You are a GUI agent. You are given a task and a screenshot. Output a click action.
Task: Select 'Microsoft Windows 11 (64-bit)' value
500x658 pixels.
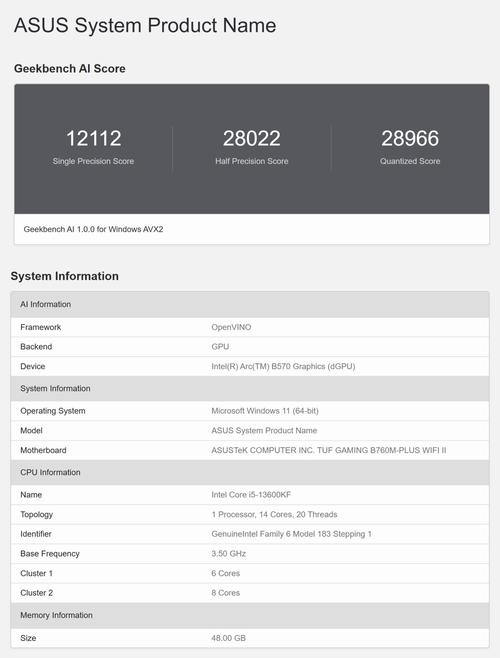coord(265,411)
